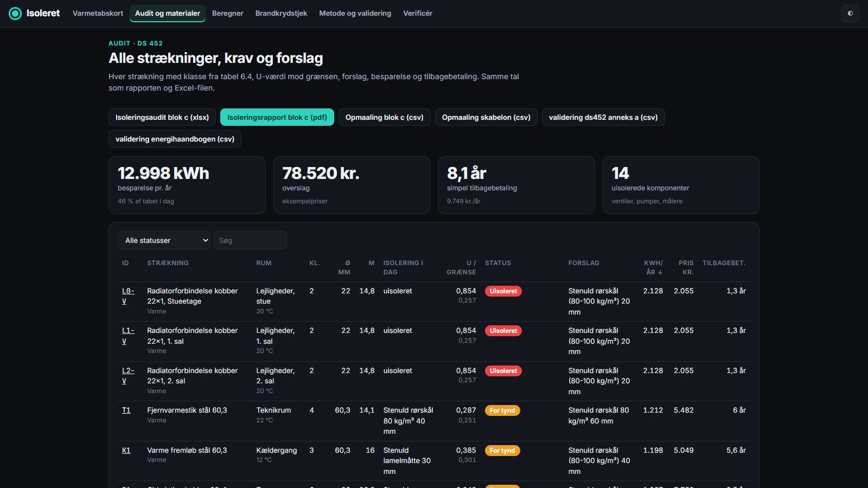
Task: Open the L1-V row link
Action: (128, 336)
